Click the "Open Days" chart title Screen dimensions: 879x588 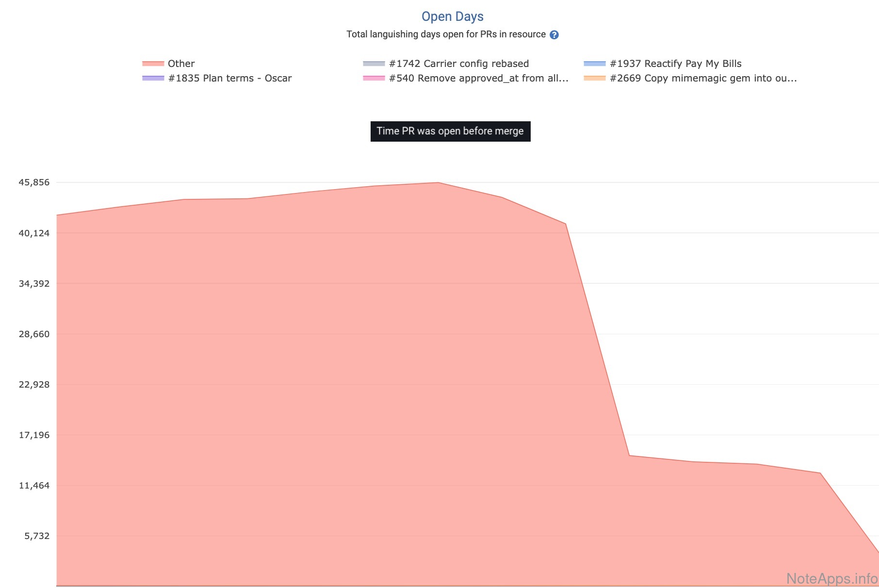[x=452, y=16]
